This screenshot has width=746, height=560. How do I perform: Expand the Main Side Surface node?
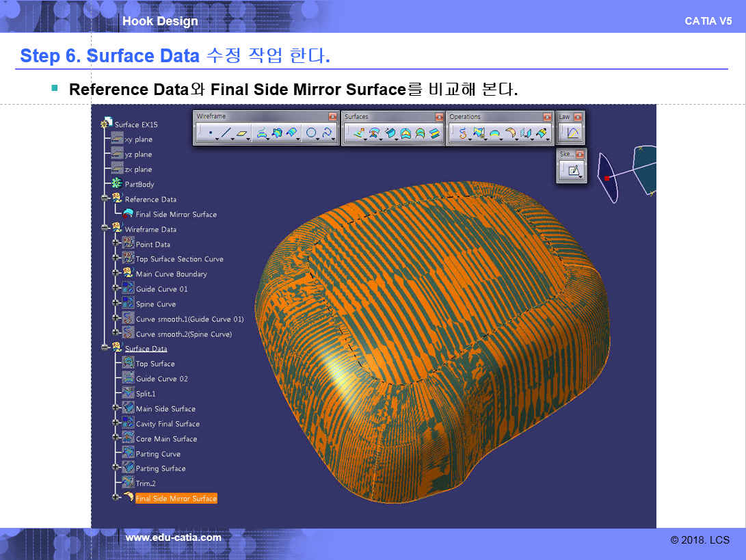click(116, 409)
